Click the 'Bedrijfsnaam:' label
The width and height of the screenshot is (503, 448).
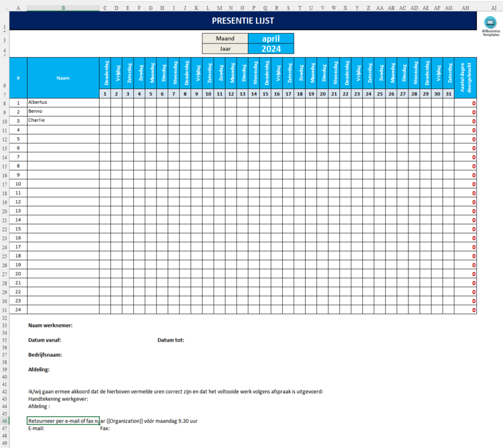pos(45,355)
